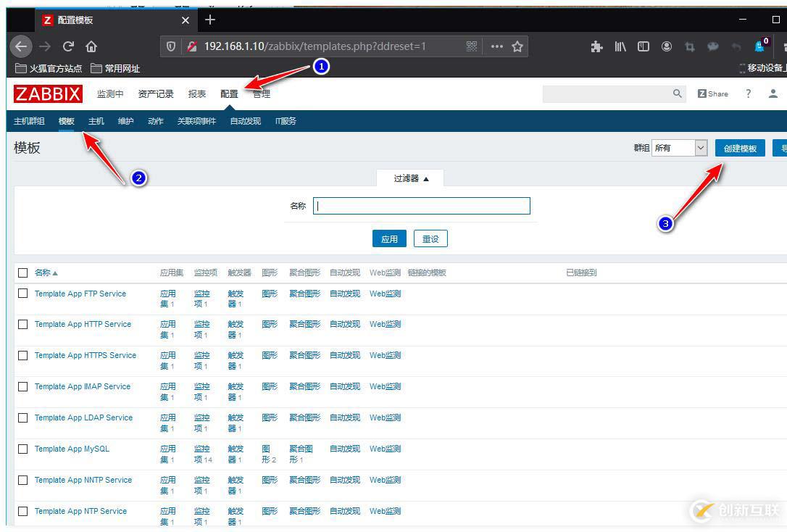Click the 名称 filter input field
Viewport: 787px width, 532px height.
coord(422,206)
